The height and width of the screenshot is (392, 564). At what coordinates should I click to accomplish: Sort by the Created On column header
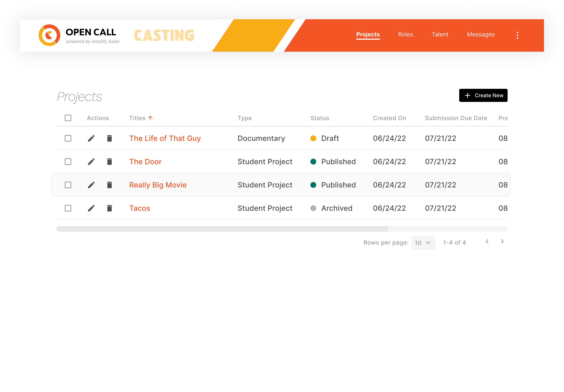(x=389, y=118)
